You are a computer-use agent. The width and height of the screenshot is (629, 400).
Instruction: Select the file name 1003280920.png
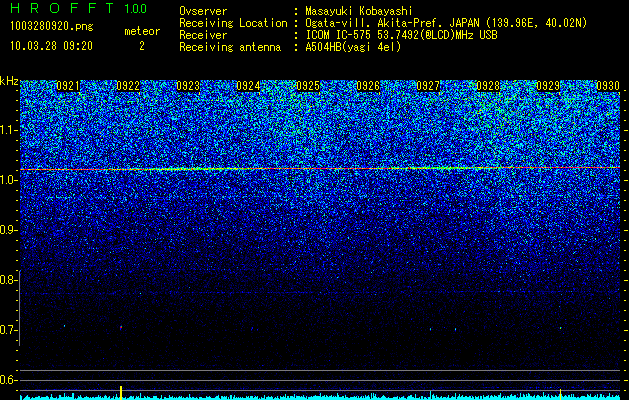[x=52, y=26]
